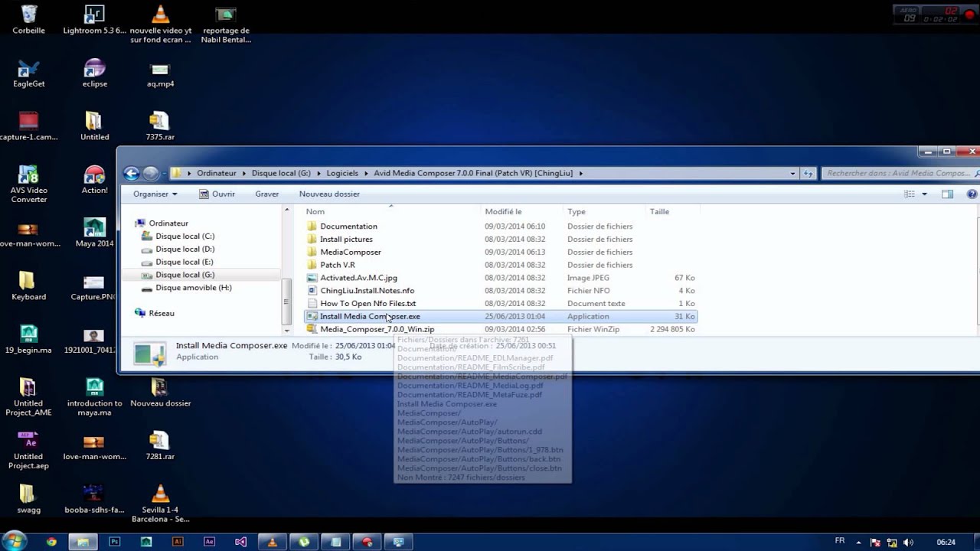The width and height of the screenshot is (980, 551).
Task: Open Photoshop from the taskbar
Action: point(115,542)
